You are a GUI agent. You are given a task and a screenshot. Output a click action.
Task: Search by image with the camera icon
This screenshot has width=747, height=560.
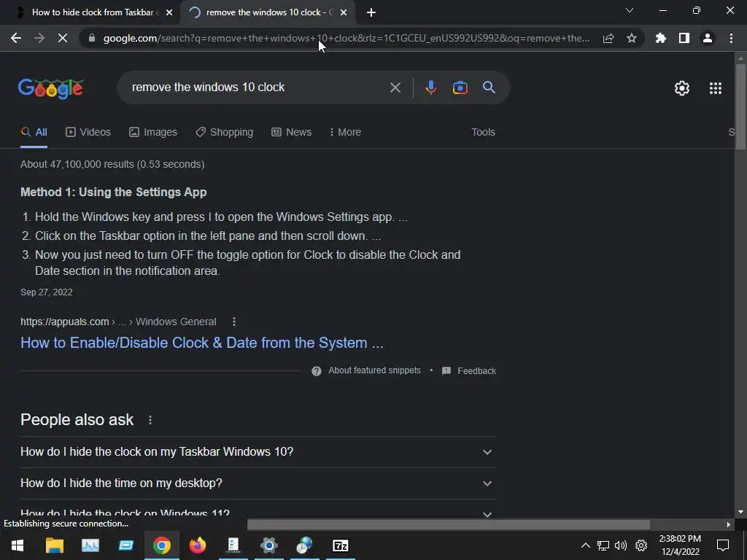click(460, 87)
